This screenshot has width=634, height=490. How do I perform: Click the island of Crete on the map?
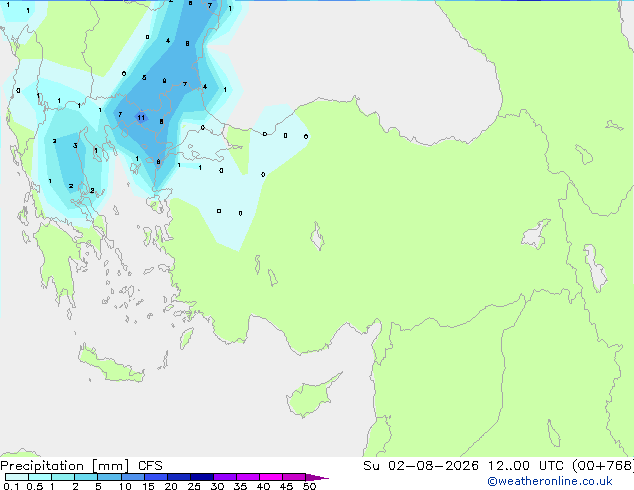111,365
